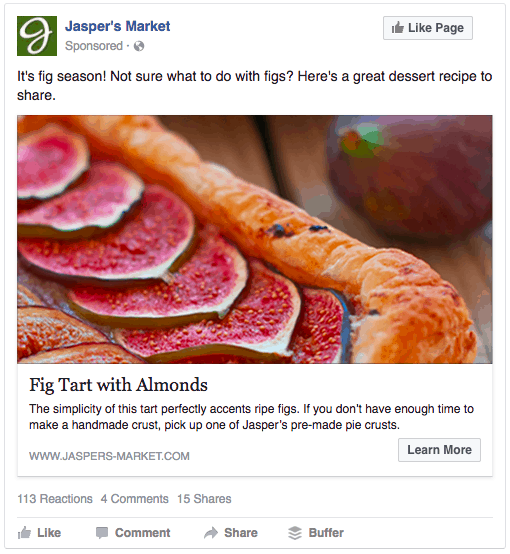The width and height of the screenshot is (510, 554).
Task: View the 113 Reactions list
Action: click(55, 499)
